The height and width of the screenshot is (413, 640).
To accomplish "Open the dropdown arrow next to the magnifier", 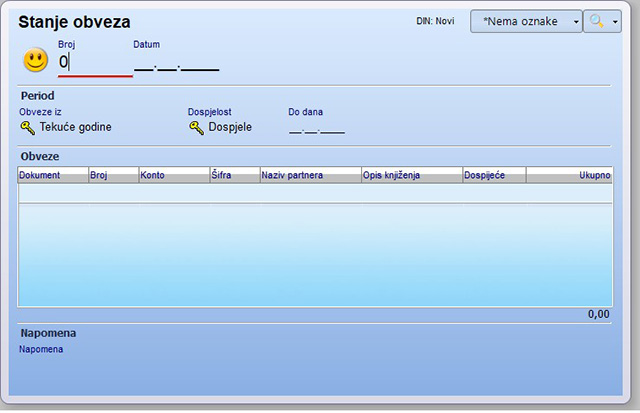I will pos(615,22).
